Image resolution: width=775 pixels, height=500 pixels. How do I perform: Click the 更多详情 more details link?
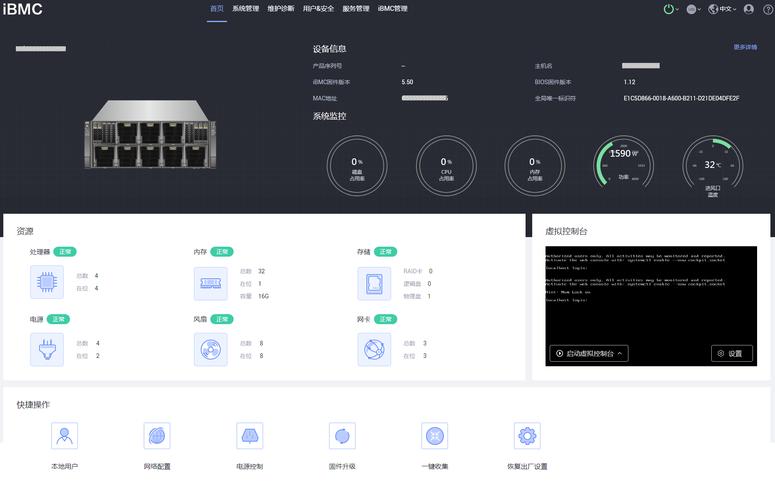745,47
